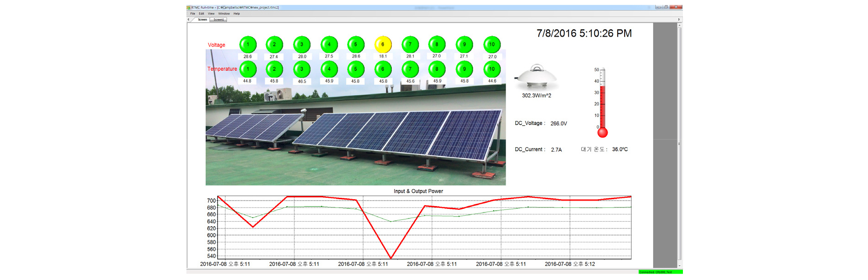The width and height of the screenshot is (868, 280).
Task: Click Voltage indicator light number 1
Action: click(248, 45)
